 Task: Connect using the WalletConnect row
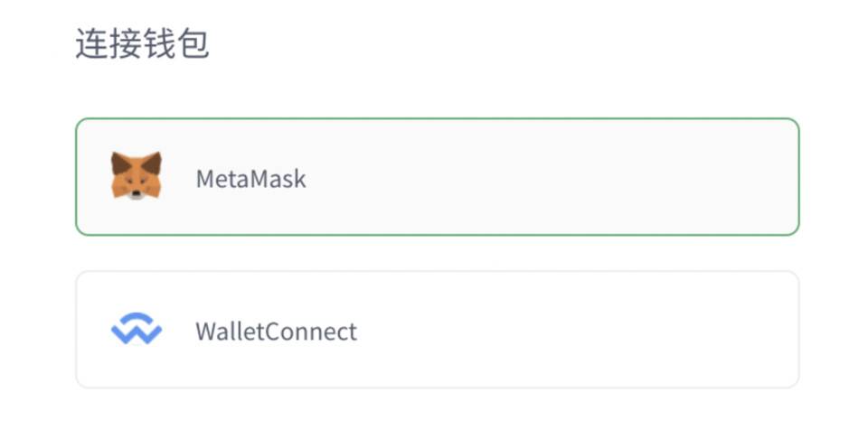(437, 330)
